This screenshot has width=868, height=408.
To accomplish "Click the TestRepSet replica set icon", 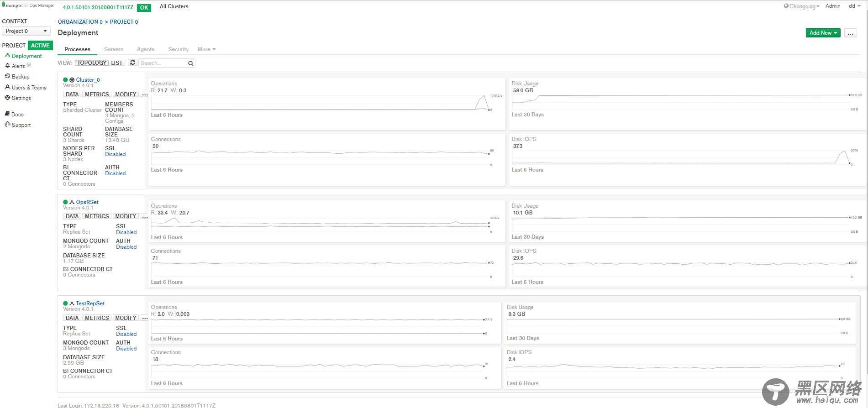I will pyautogui.click(x=72, y=303).
